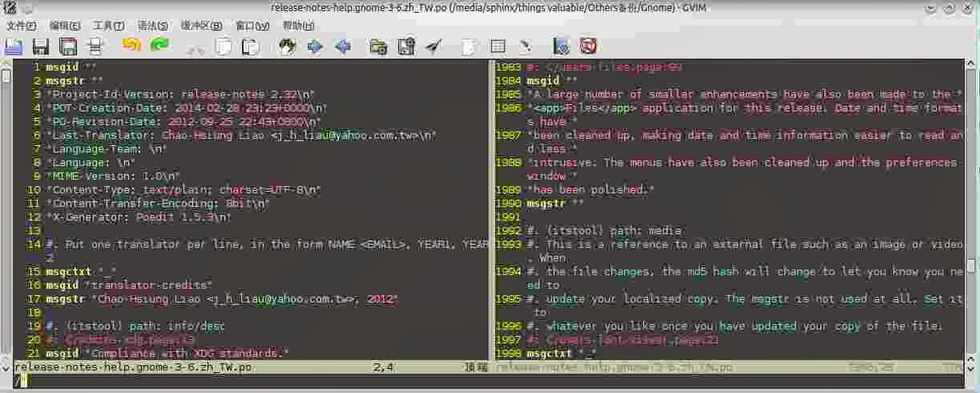The image size is (980, 393).
Task: Save current session toolbar icon
Action: point(406,47)
